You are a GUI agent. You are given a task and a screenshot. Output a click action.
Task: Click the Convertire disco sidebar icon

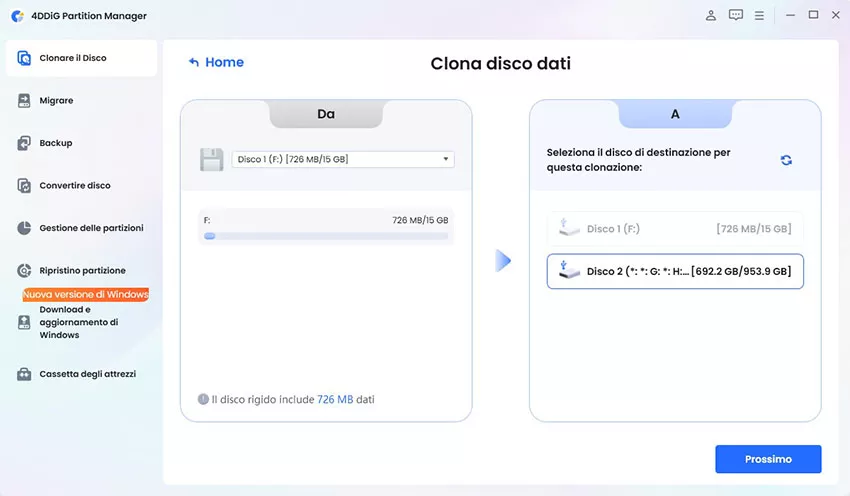tap(24, 185)
